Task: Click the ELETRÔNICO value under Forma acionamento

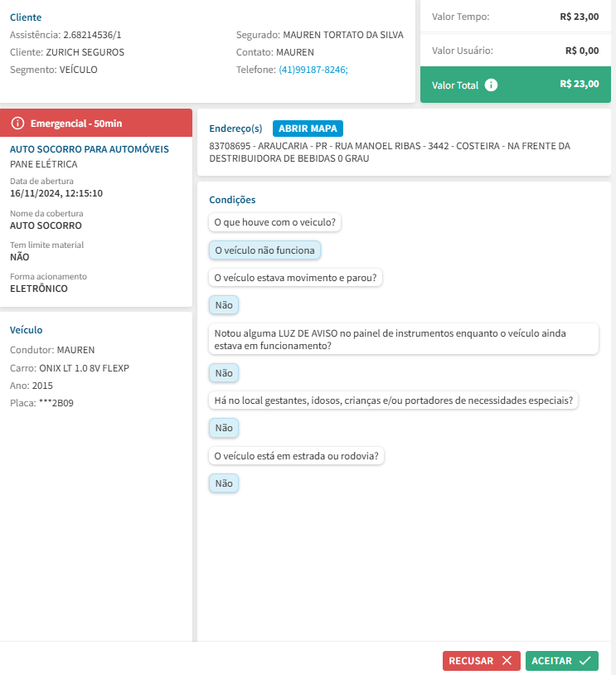Action: pos(39,289)
